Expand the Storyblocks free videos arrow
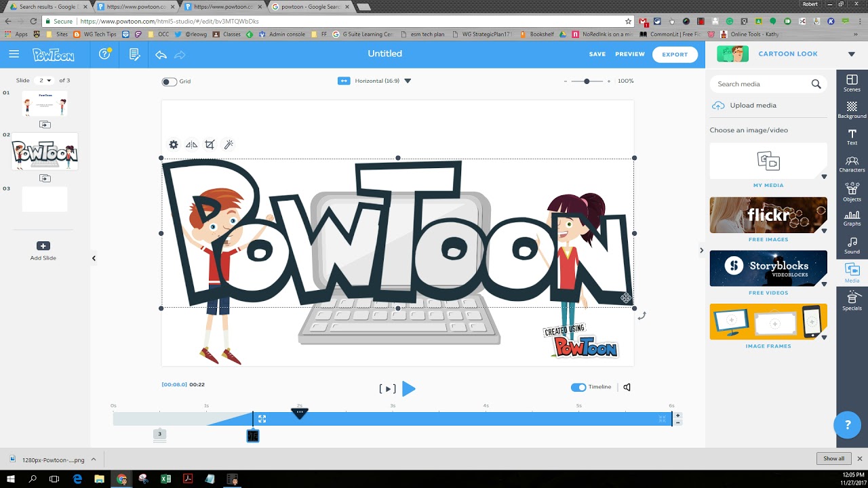 824,284
